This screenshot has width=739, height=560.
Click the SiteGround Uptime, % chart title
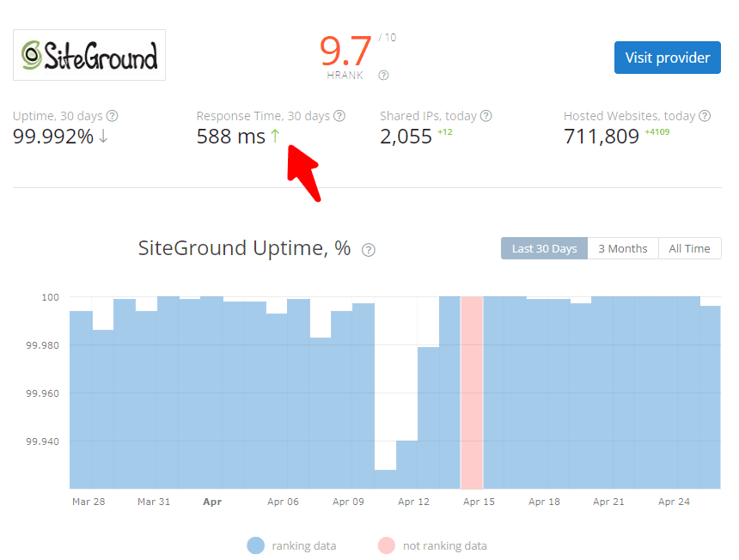coord(244,248)
